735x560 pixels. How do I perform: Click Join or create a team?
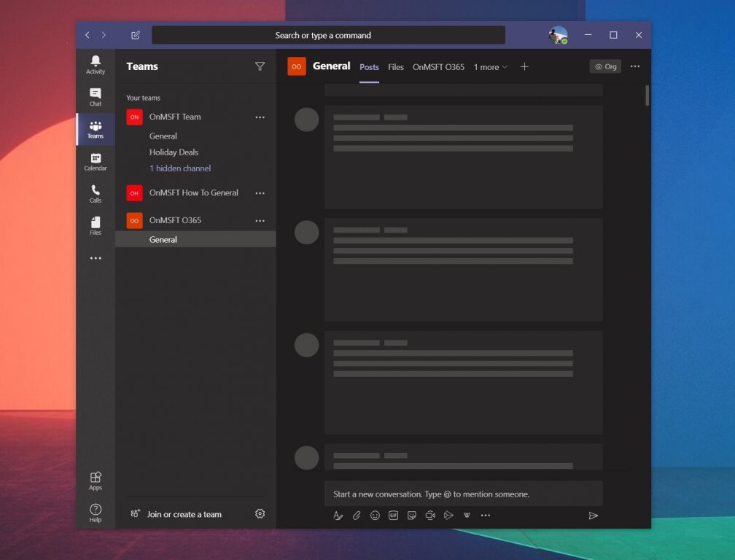tap(184, 514)
